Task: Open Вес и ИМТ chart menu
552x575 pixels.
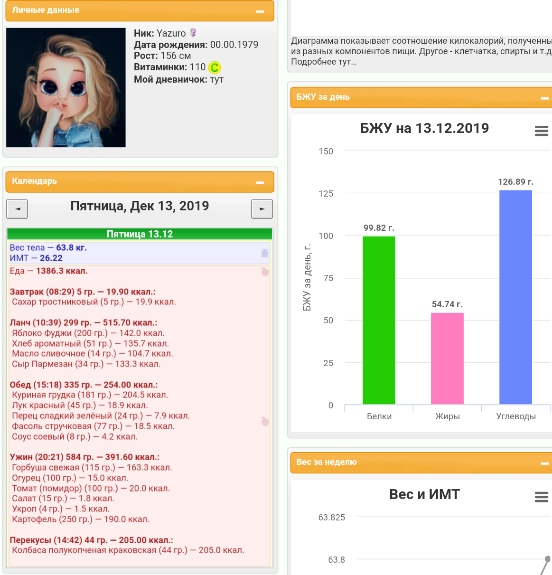Action: pyautogui.click(x=541, y=497)
